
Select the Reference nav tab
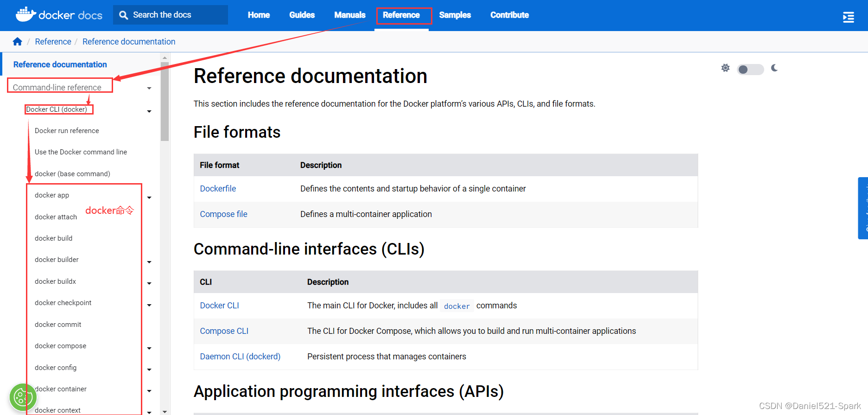(401, 15)
